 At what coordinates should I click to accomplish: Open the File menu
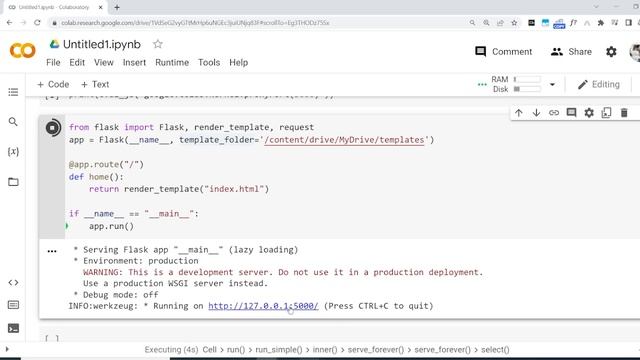pos(53,62)
